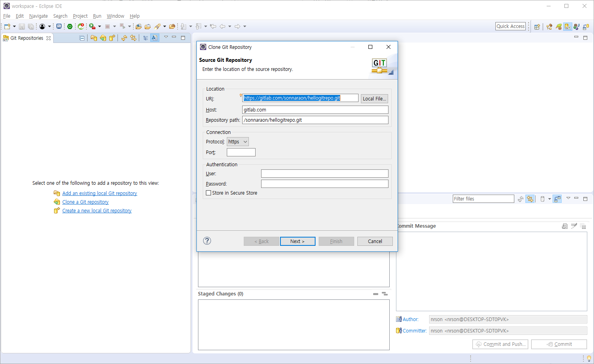Viewport: 594px width, 364px height.
Task: Open the File menu
Action: coord(7,16)
